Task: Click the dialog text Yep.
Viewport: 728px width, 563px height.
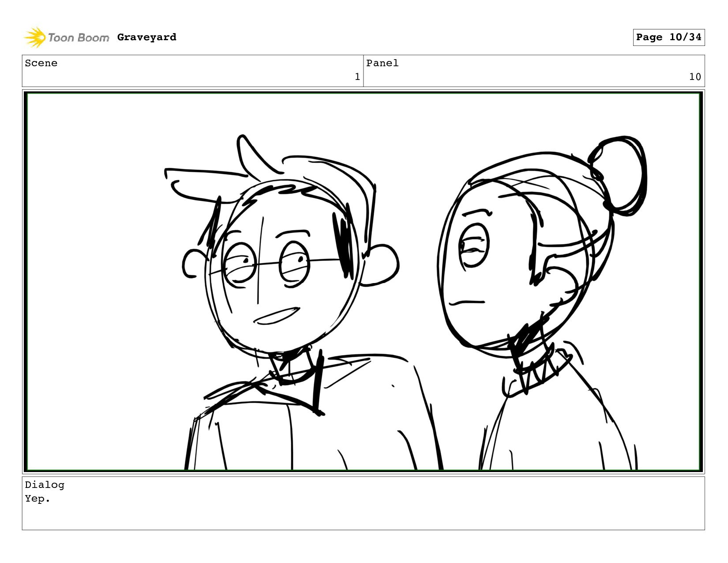Action: (x=38, y=499)
